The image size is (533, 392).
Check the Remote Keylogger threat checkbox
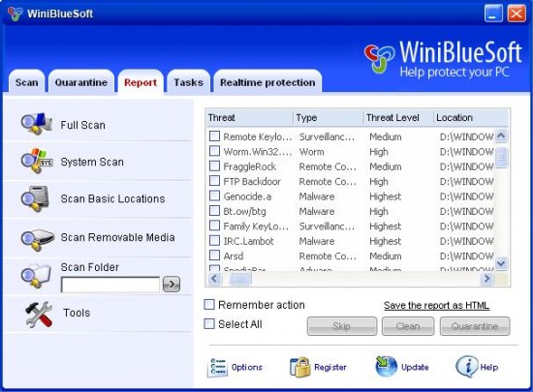tap(214, 136)
